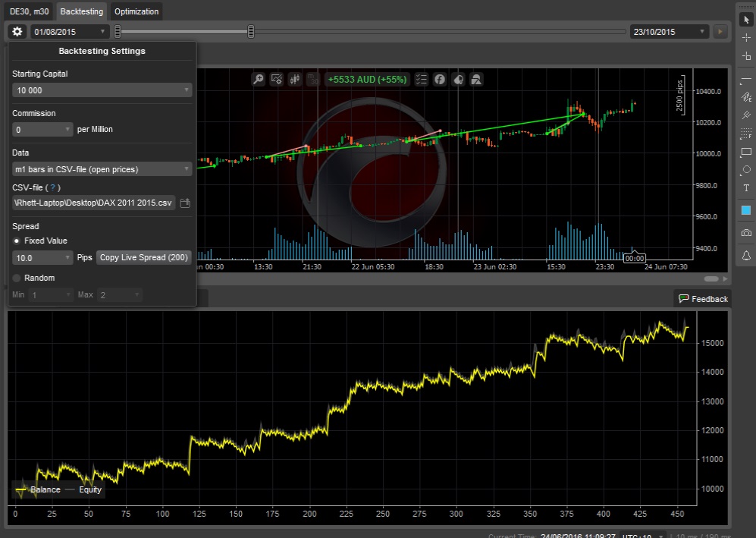Image resolution: width=756 pixels, height=538 pixels.
Task: Select the Andrews pitchfork tool
Action: point(746,115)
